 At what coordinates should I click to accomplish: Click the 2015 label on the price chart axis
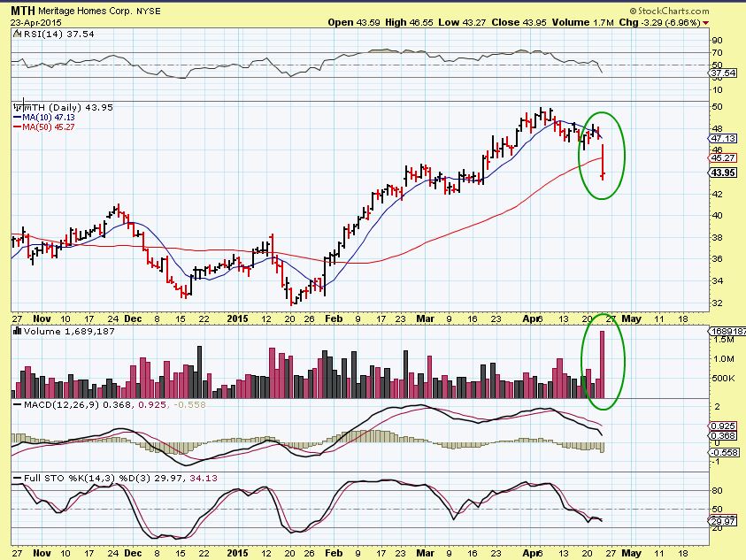pyautogui.click(x=237, y=318)
